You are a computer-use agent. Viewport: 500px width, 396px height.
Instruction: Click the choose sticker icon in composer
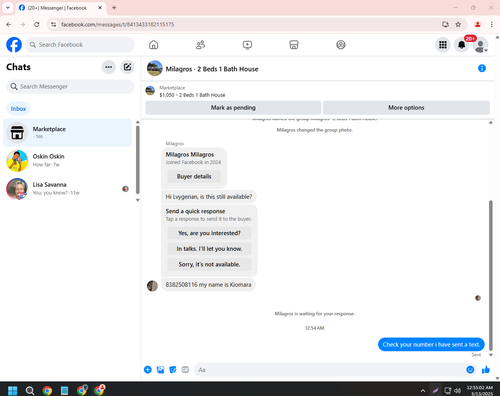coord(173,370)
